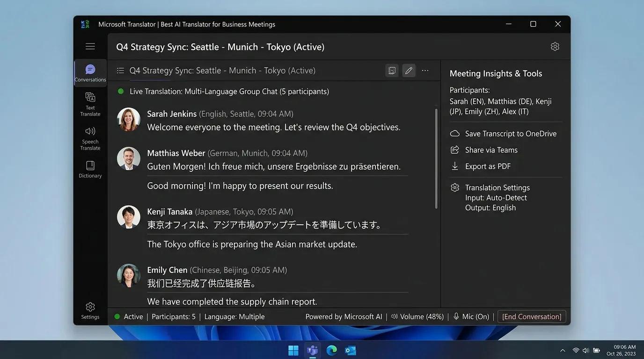Open the three-dot more options menu

tap(425, 71)
